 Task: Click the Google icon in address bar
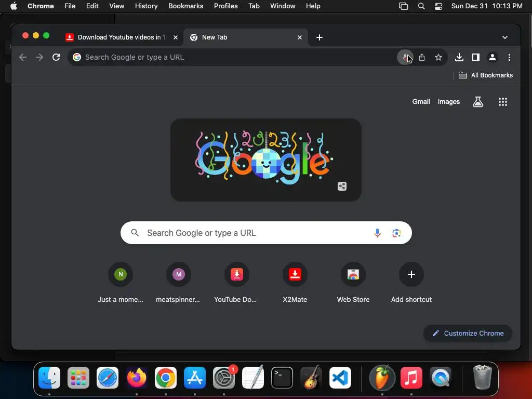pos(77,57)
